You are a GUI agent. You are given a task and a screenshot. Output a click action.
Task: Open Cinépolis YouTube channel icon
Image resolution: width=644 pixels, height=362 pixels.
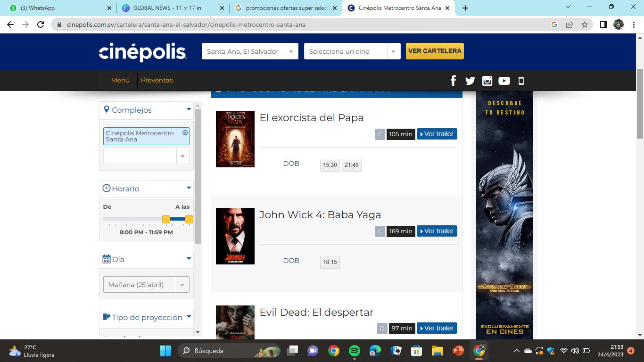504,81
